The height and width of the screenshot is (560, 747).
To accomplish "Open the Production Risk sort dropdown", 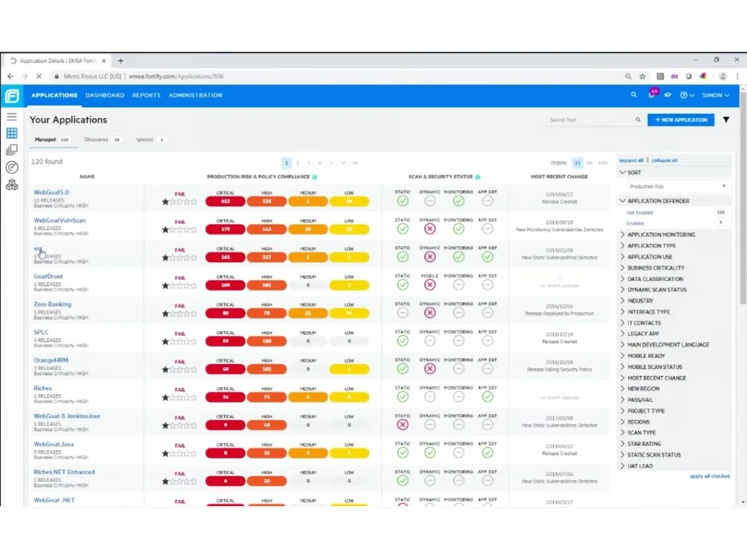I will tap(676, 187).
